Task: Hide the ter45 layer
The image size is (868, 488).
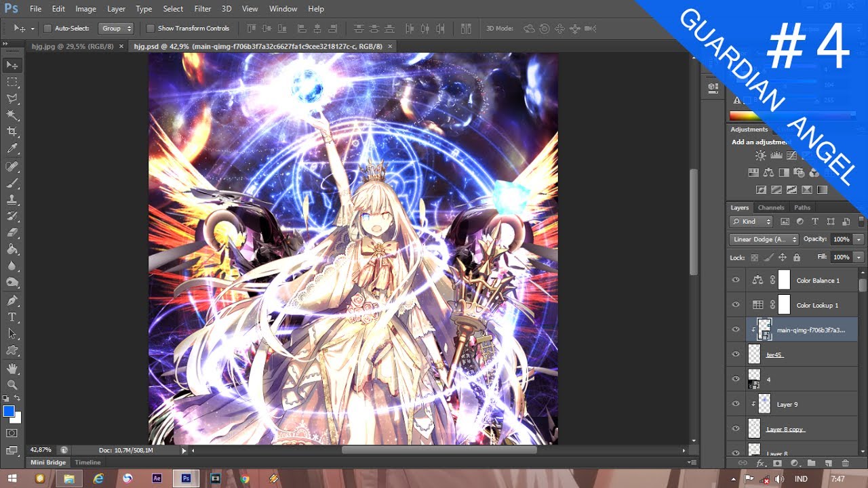Action: click(x=736, y=354)
